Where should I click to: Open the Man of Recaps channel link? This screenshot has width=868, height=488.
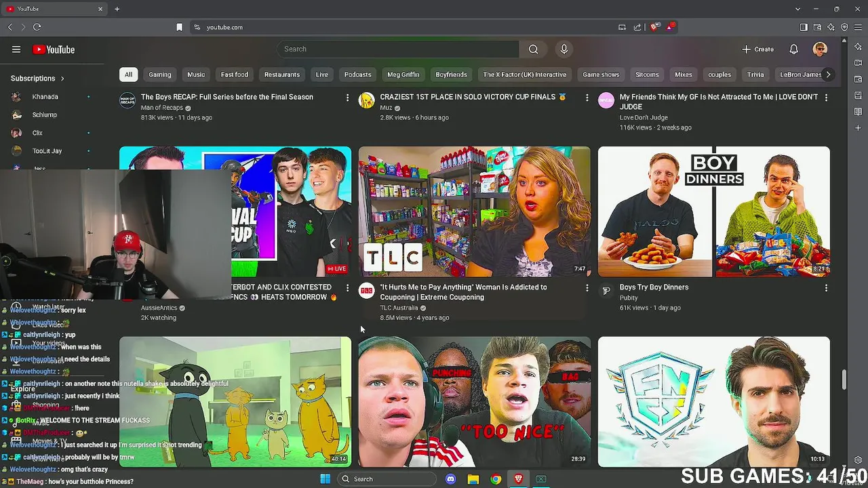(163, 108)
